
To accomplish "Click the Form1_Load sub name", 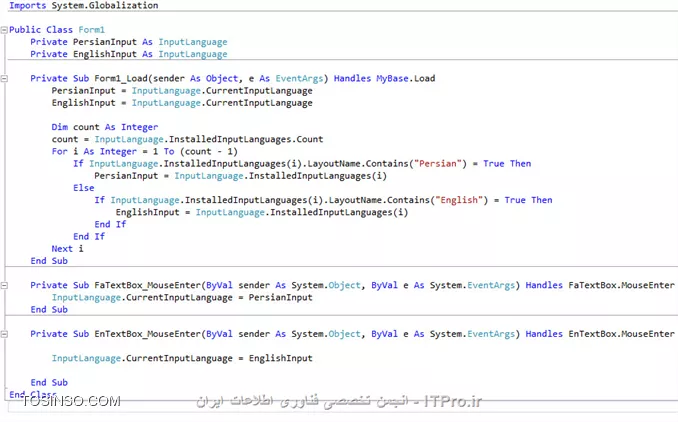I will pos(121,78).
